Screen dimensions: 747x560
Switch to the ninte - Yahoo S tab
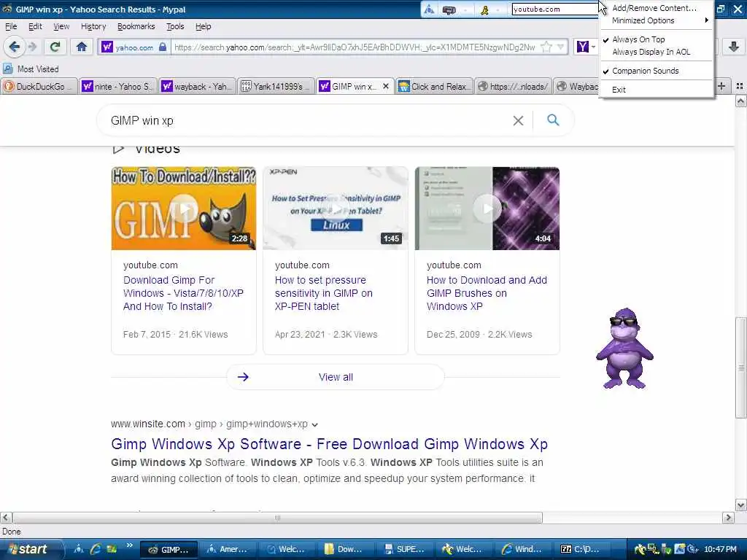(x=117, y=86)
